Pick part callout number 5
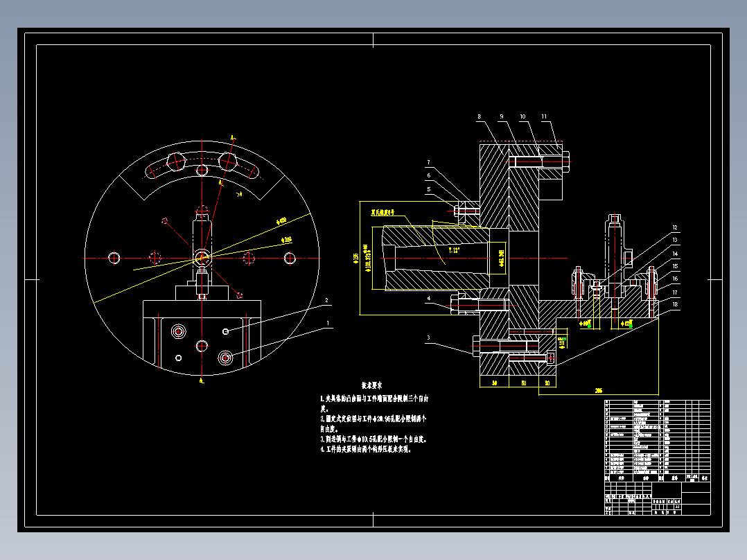 [x=428, y=189]
